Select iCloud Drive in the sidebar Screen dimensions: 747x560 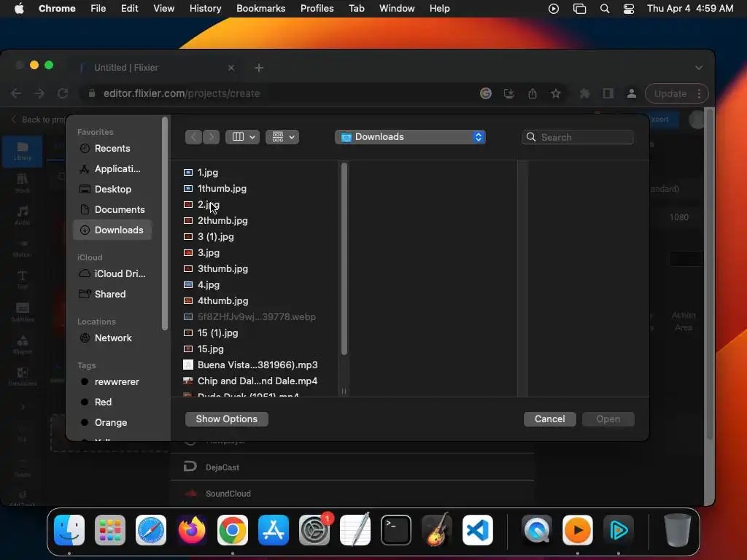(x=112, y=274)
